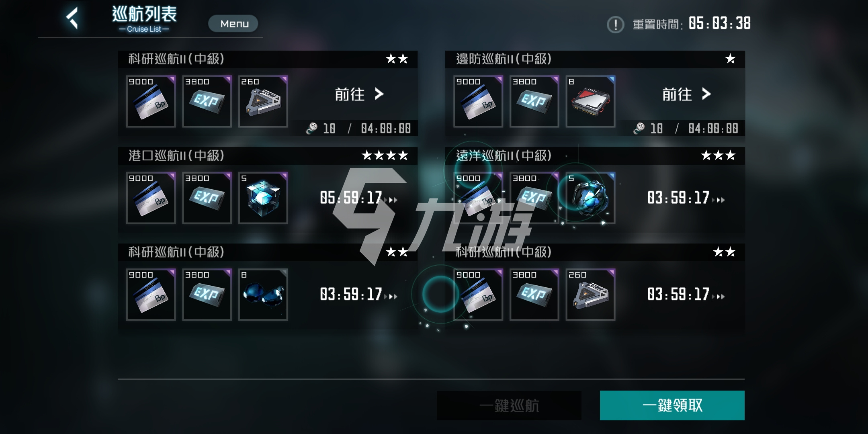This screenshot has height=434, width=868.
Task: Select the blue crystal cube reward
Action: [x=263, y=198]
